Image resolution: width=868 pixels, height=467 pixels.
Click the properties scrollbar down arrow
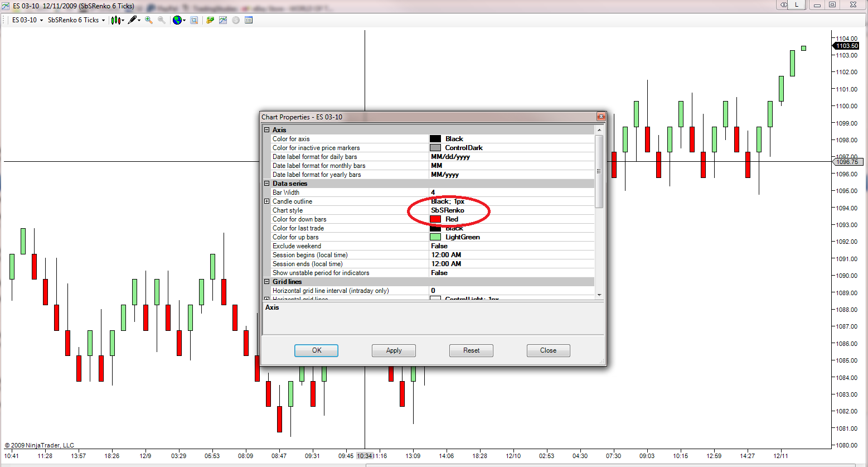point(599,295)
